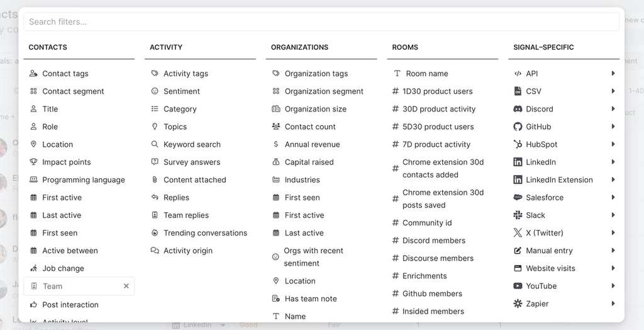Click the Sentiment smiley face icon
The height and width of the screenshot is (330, 644).
[x=155, y=91]
